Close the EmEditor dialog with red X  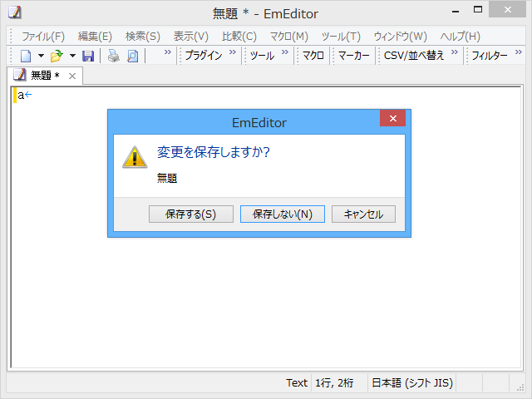click(393, 118)
